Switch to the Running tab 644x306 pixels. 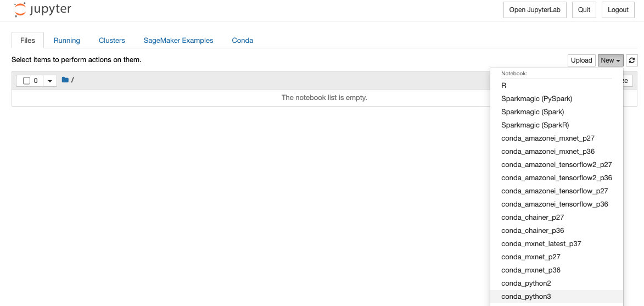[x=66, y=40]
